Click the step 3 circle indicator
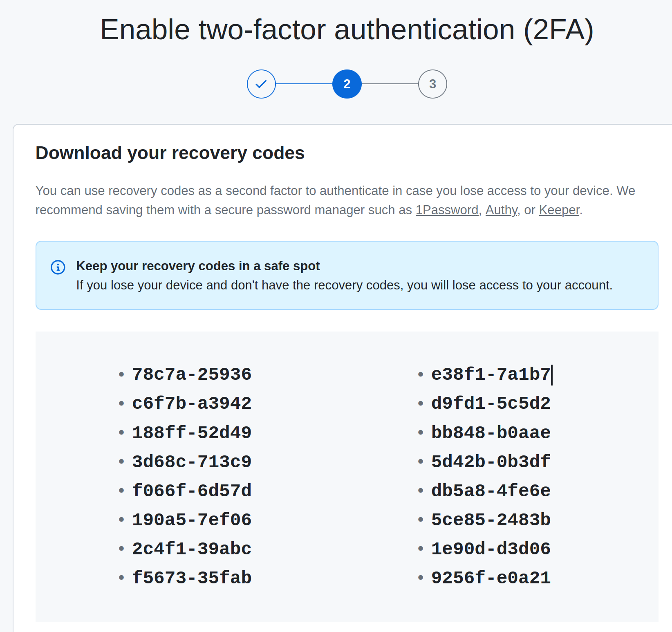672x632 pixels. [x=432, y=84]
